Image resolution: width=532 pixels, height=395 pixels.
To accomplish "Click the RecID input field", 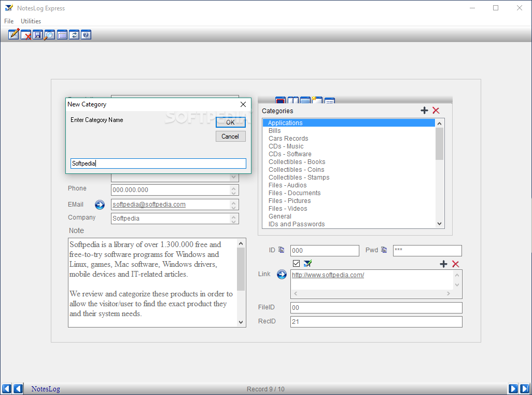I will click(x=376, y=322).
